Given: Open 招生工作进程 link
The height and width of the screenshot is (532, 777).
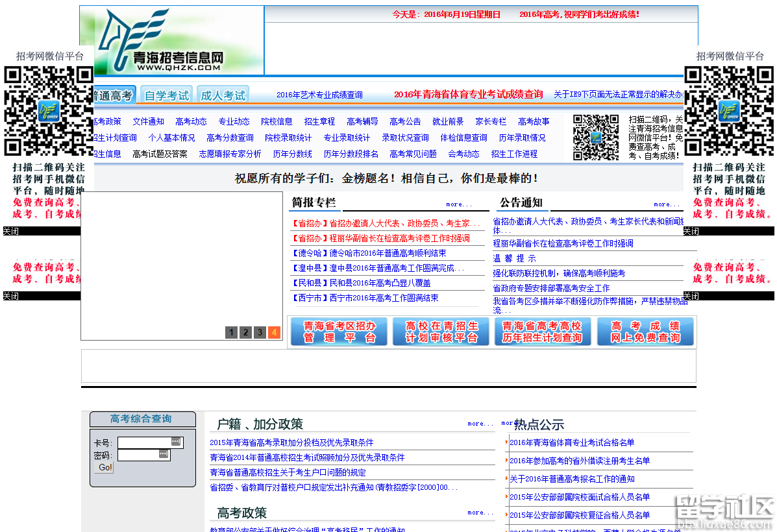Looking at the screenshot, I should coord(514,154).
